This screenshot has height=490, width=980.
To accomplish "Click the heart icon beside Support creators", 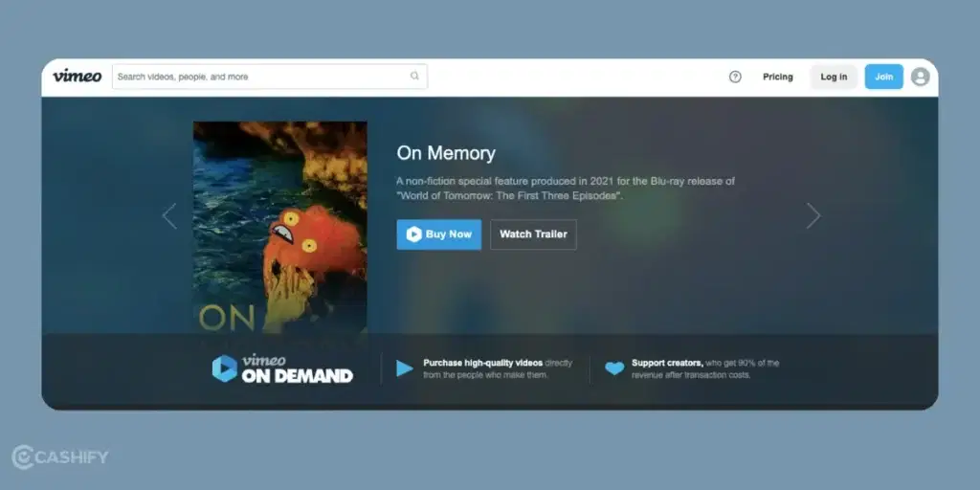I will point(614,368).
